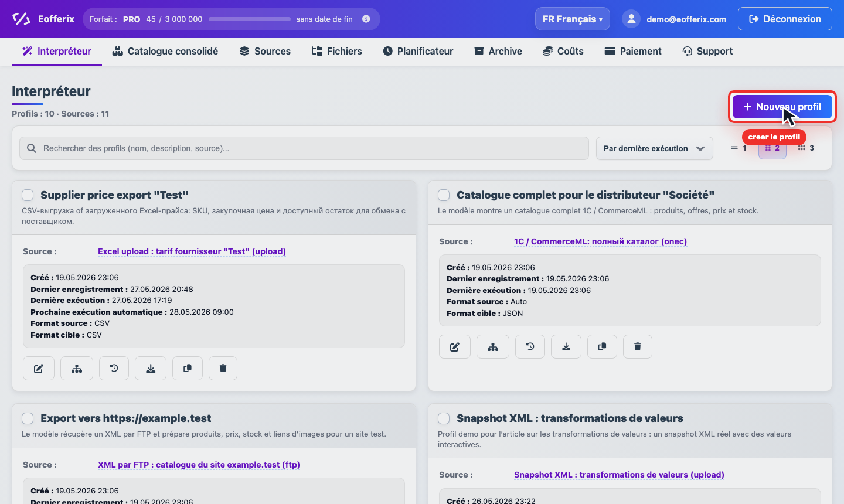Open the Interpréteur tab
Screen dimensions: 844x504
tap(57, 51)
